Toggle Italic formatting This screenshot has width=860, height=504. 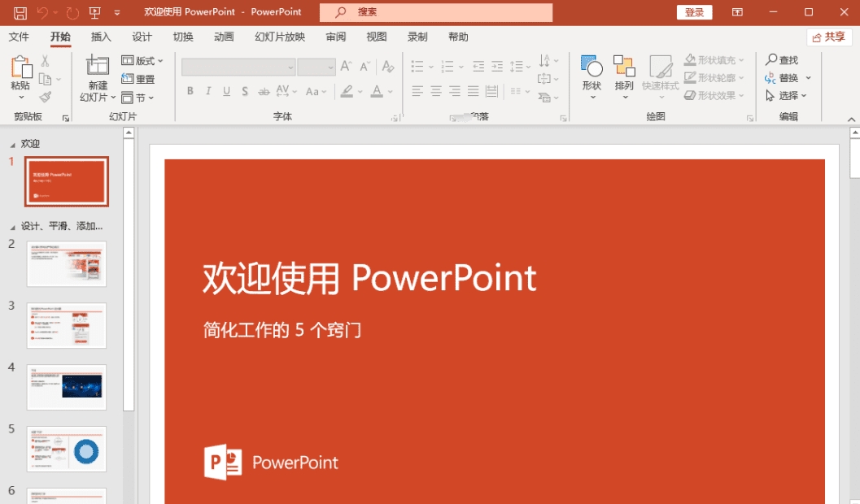tap(208, 91)
